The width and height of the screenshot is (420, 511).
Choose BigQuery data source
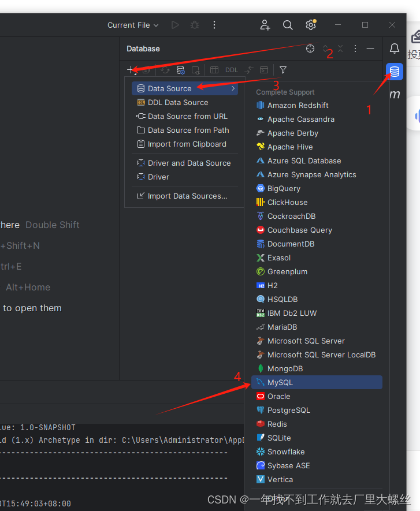pyautogui.click(x=317, y=188)
